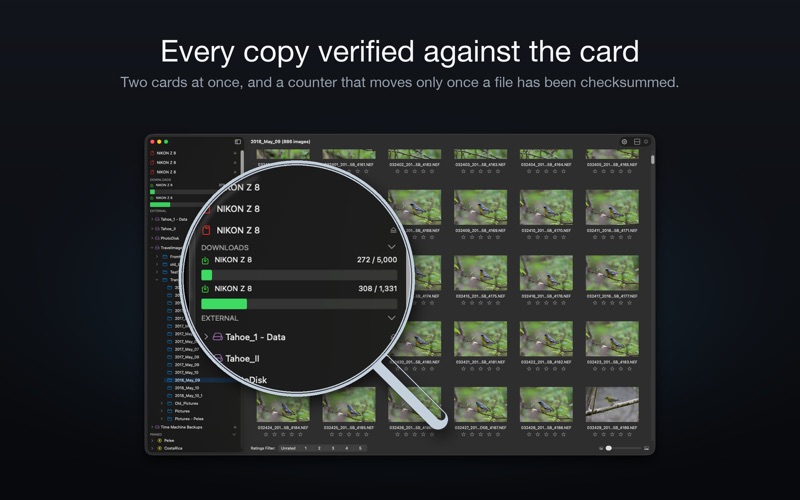This screenshot has height=500, width=800.
Task: Expand the PhotoDisk drive in sidebar
Action: tap(152, 238)
